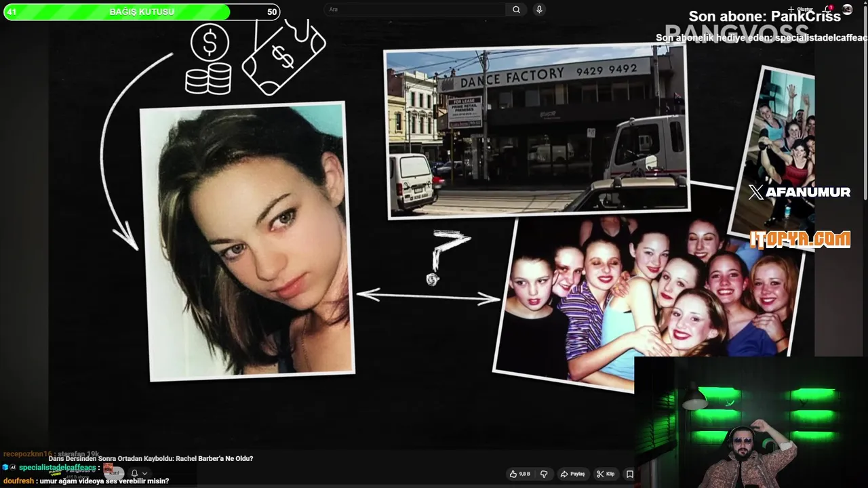Create a clip with the Klip button
This screenshot has width=868, height=488.
click(605, 474)
